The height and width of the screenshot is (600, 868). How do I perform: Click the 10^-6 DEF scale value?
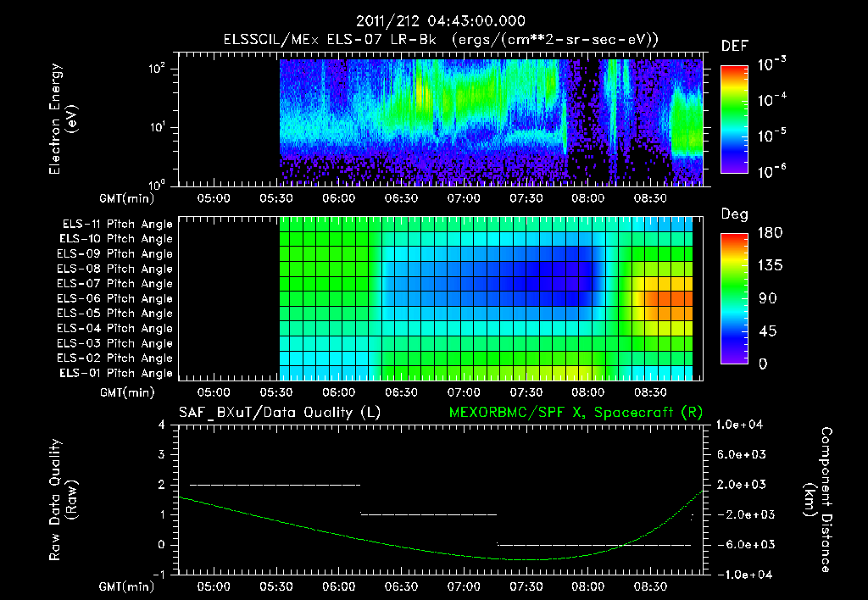[771, 171]
